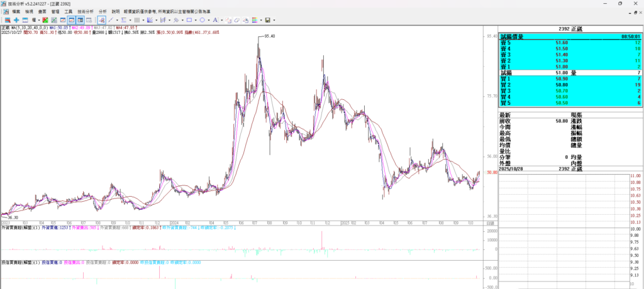The height and width of the screenshot is (289, 644).
Task: Click the save floppy disk icon
Action: point(267,20)
